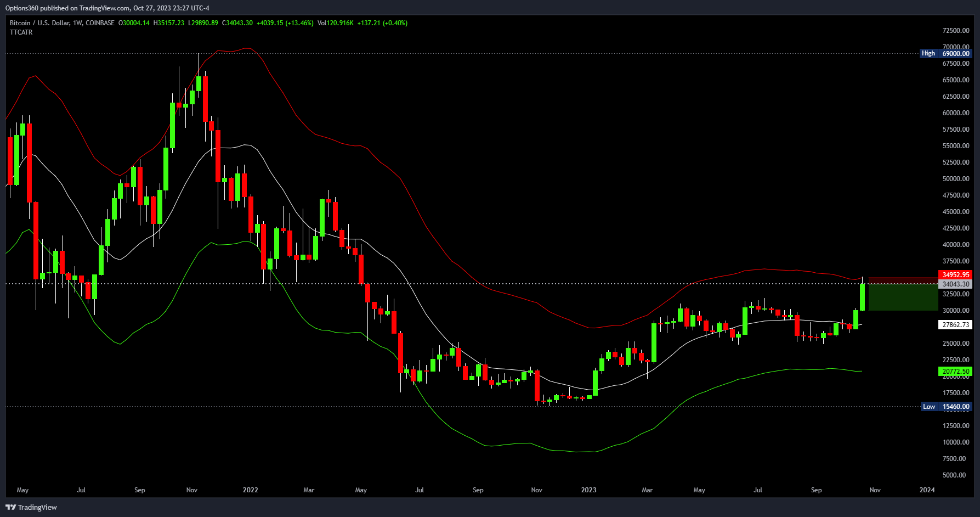
Task: Click the 2023 time axis label
Action: pyautogui.click(x=588, y=490)
